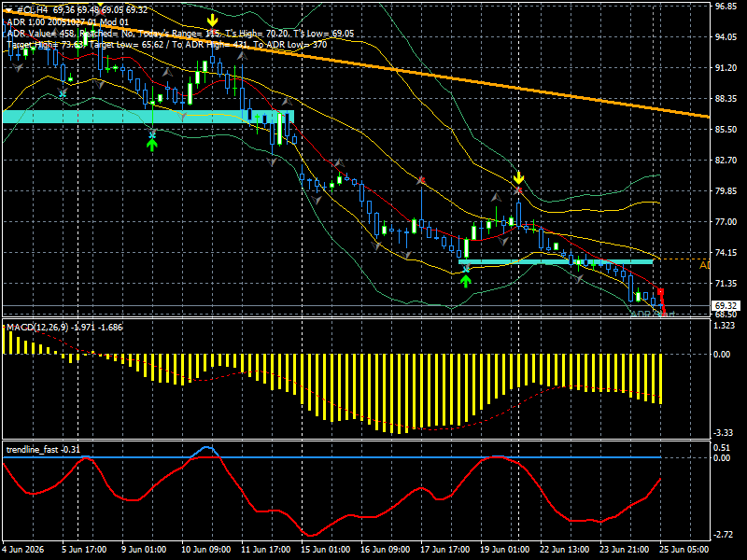
Task: Click price level 91.20 on the scale
Action: click(726, 68)
